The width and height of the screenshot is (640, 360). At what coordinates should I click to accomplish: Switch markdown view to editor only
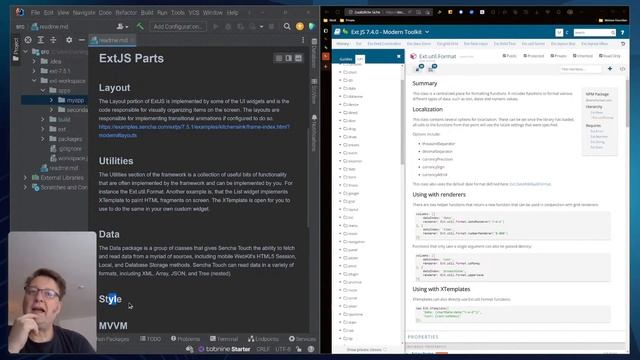[279, 58]
